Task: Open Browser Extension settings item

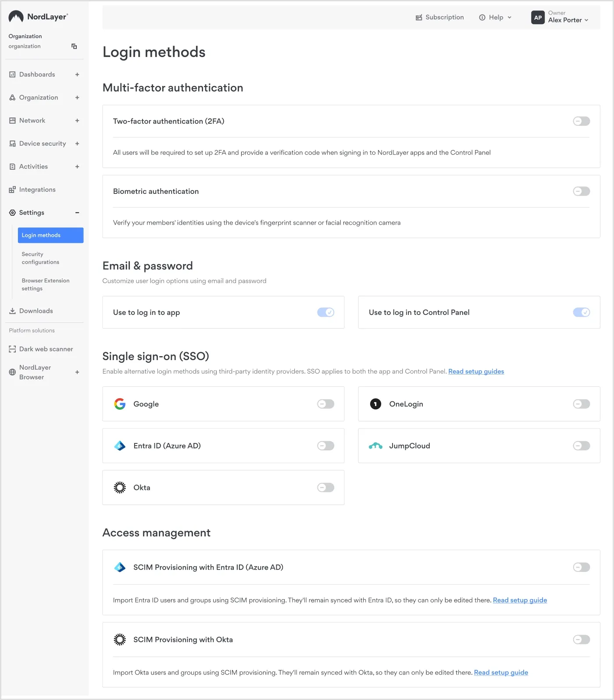Action: pyautogui.click(x=46, y=285)
